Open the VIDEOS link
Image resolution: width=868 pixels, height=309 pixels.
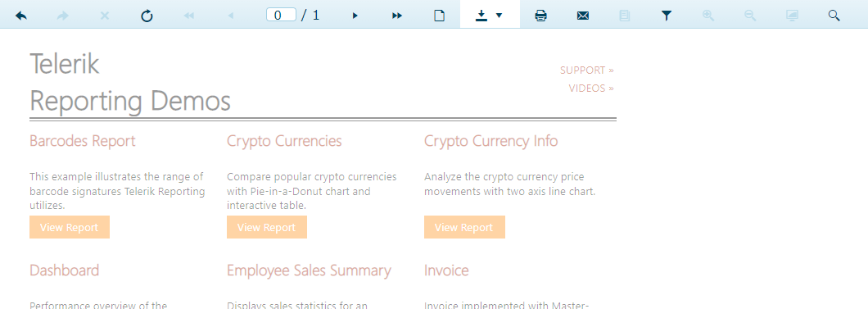click(x=591, y=88)
